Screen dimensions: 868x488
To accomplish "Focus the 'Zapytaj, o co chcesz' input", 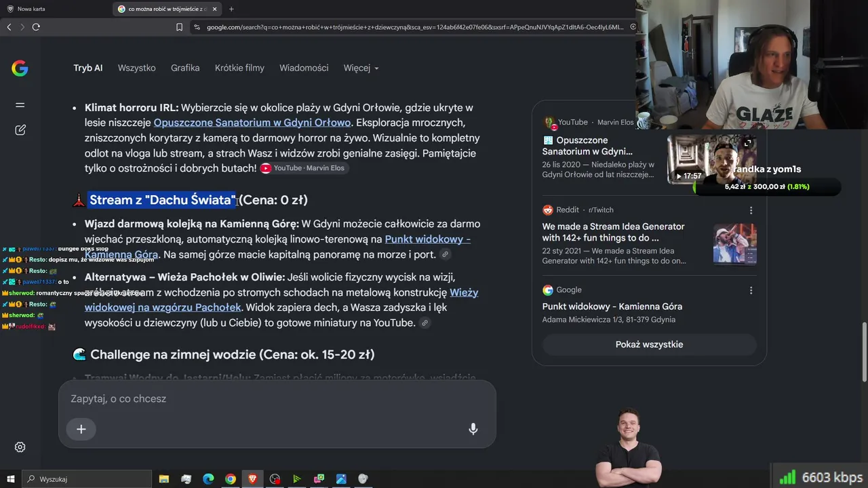I will [x=277, y=399].
